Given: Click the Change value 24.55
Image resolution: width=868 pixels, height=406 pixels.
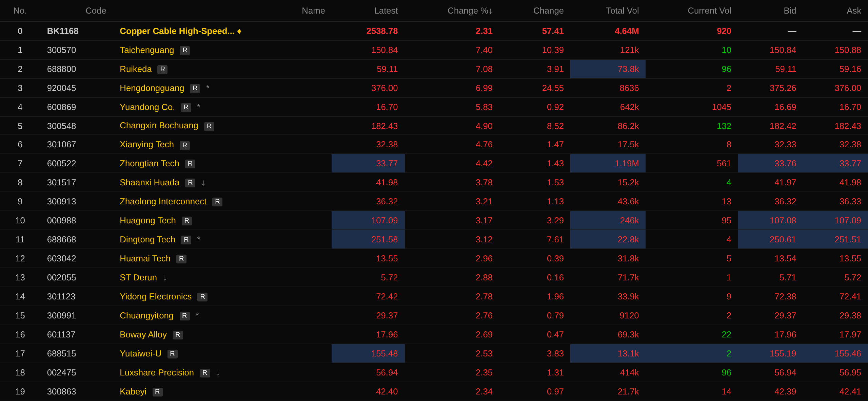Looking at the screenshot, I should point(553,88).
